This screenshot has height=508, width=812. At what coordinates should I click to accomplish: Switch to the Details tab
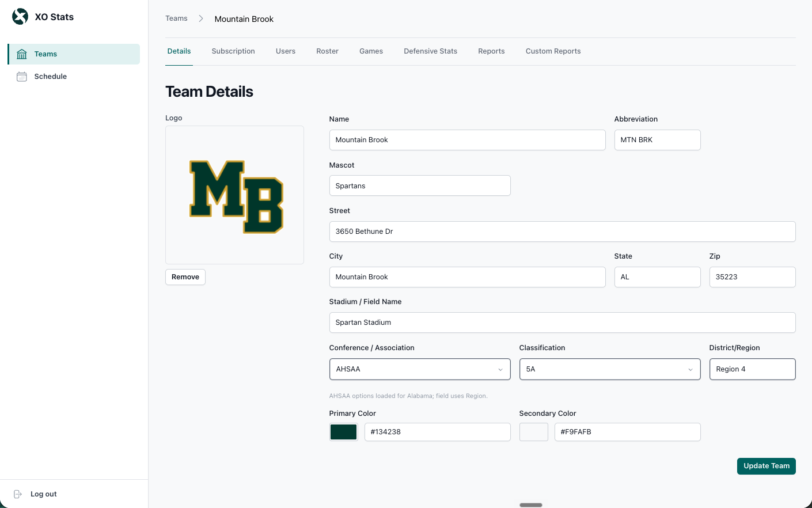tap(179, 51)
